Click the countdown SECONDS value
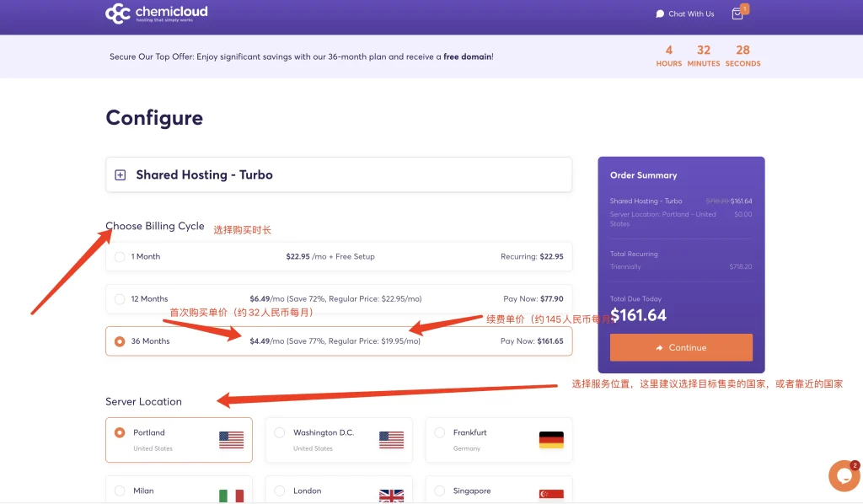The image size is (863, 504). [743, 50]
